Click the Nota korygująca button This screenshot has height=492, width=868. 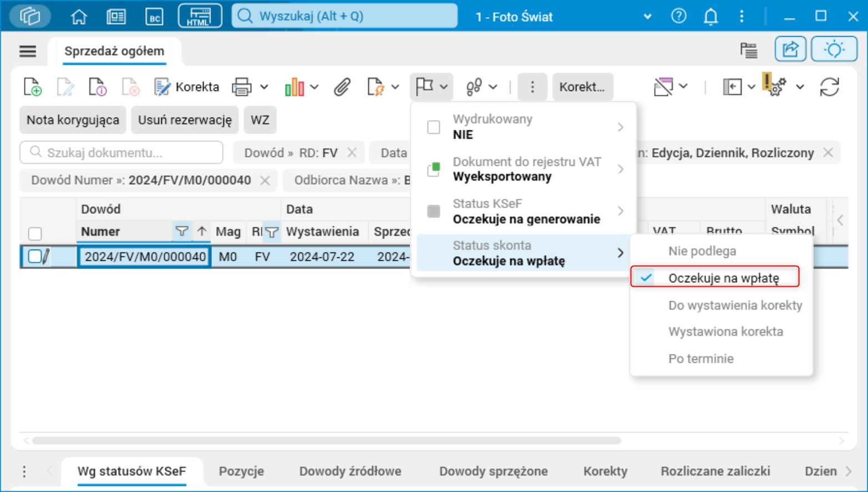click(72, 120)
